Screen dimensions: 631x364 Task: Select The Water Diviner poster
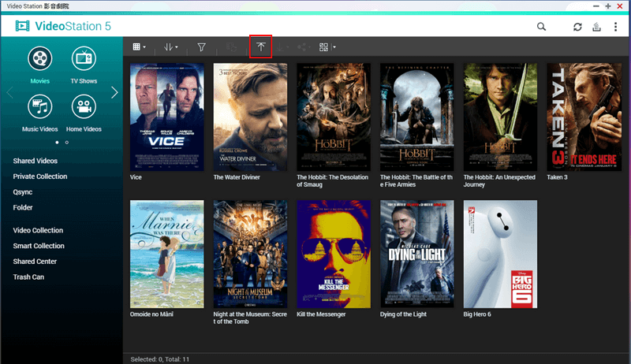250,117
